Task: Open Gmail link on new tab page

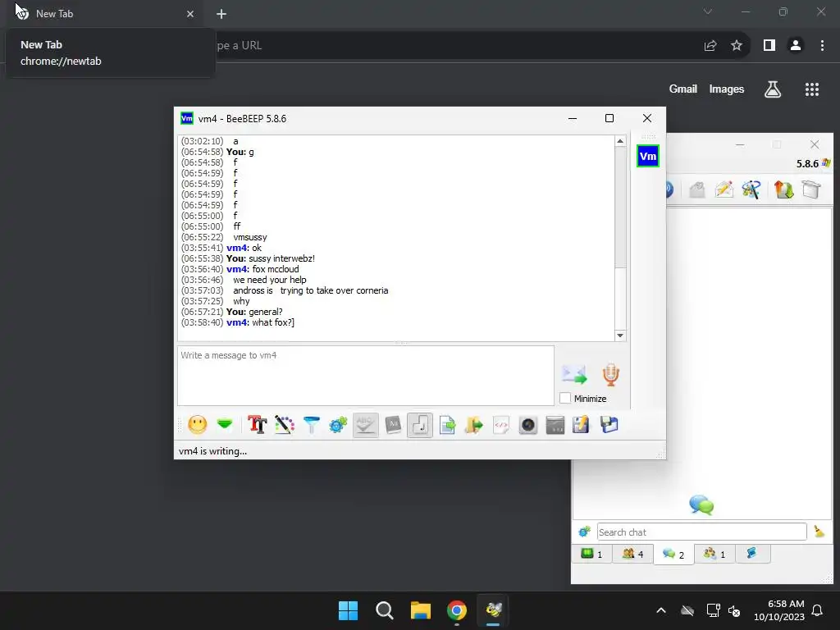Action: pyautogui.click(x=683, y=89)
